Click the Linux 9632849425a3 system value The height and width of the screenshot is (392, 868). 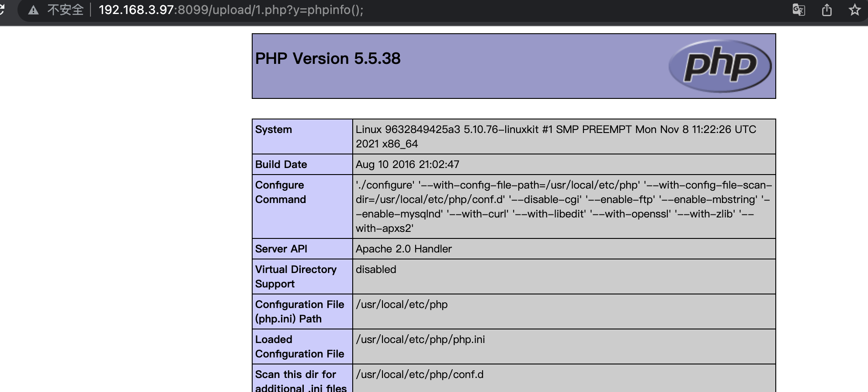click(x=556, y=136)
